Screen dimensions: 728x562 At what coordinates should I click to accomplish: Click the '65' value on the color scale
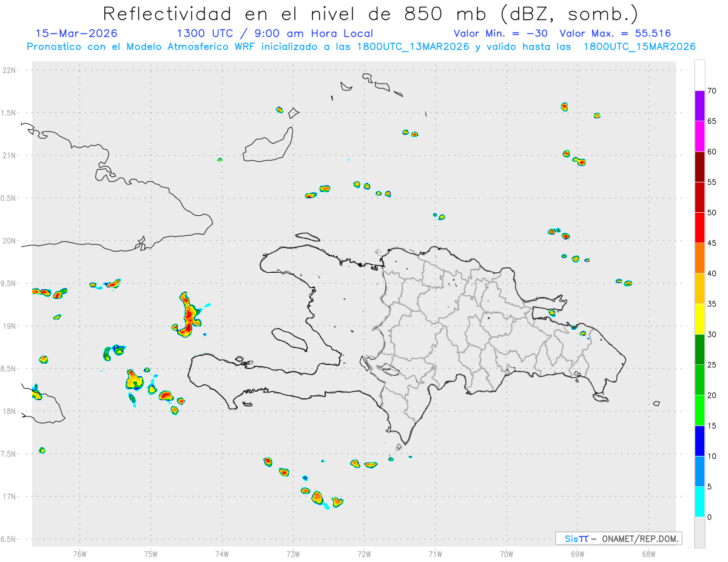click(x=712, y=121)
